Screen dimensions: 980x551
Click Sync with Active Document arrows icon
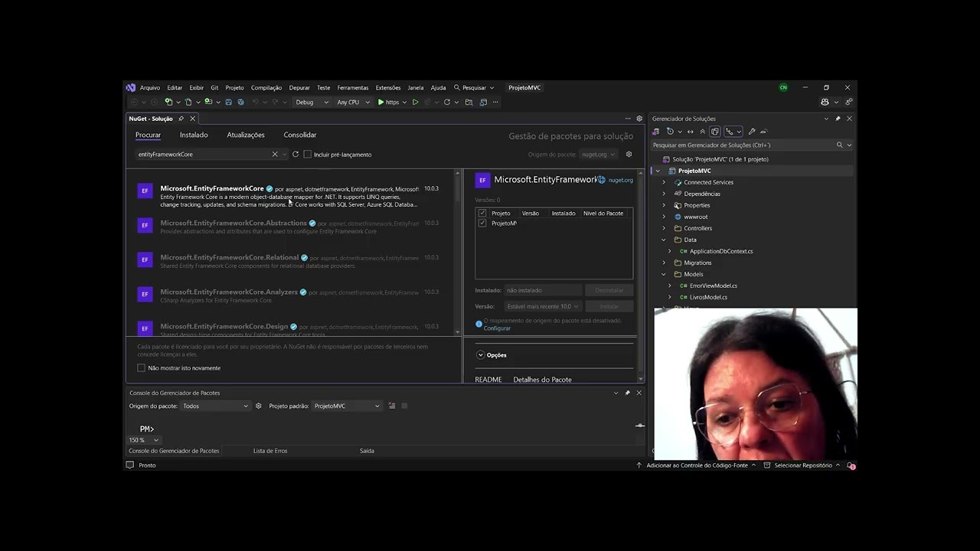pyautogui.click(x=691, y=132)
